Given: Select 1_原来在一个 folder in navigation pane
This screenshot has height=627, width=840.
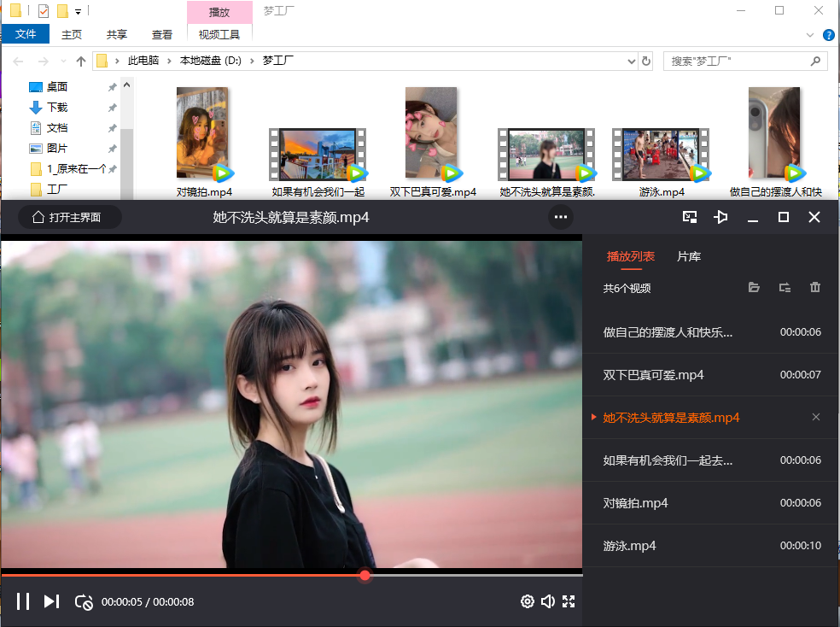Looking at the screenshot, I should click(x=68, y=169).
